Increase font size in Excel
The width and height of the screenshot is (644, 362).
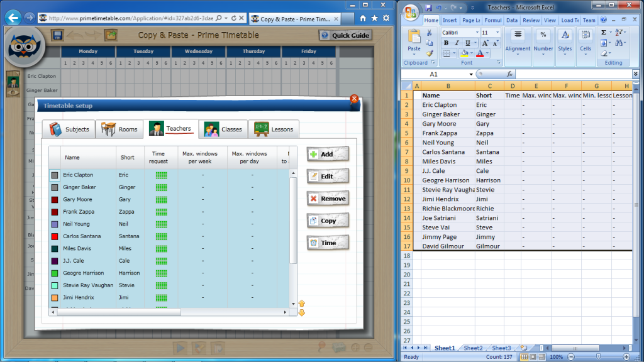(485, 43)
